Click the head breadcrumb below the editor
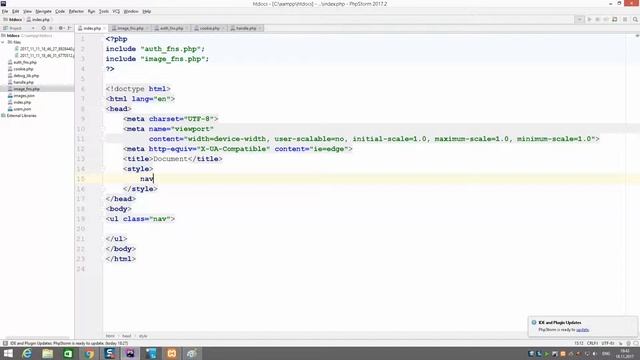This screenshot has width=640, height=360. point(127,336)
